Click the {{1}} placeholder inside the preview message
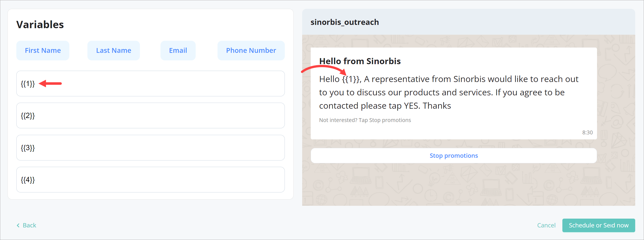The width and height of the screenshot is (644, 240). click(351, 79)
